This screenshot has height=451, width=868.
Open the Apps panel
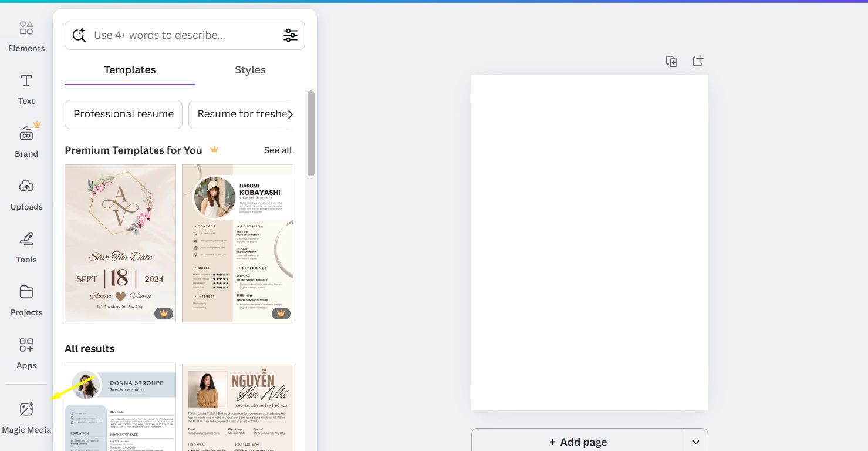coord(26,354)
